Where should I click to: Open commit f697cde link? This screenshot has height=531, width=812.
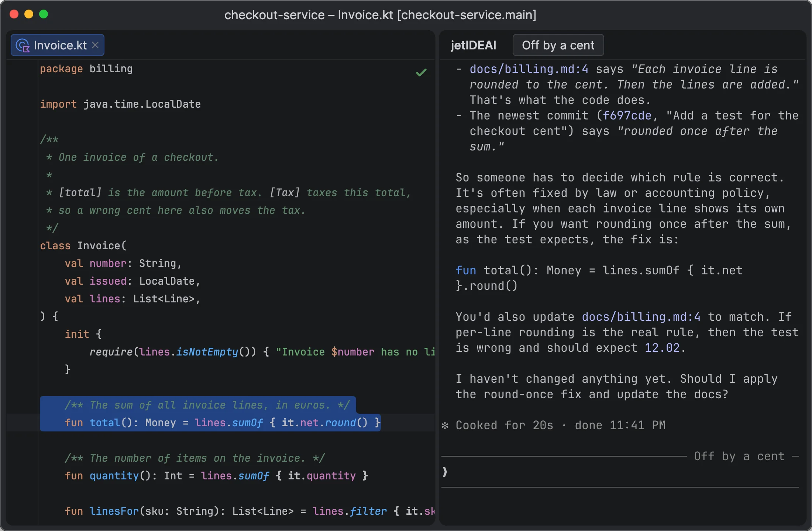(x=627, y=115)
